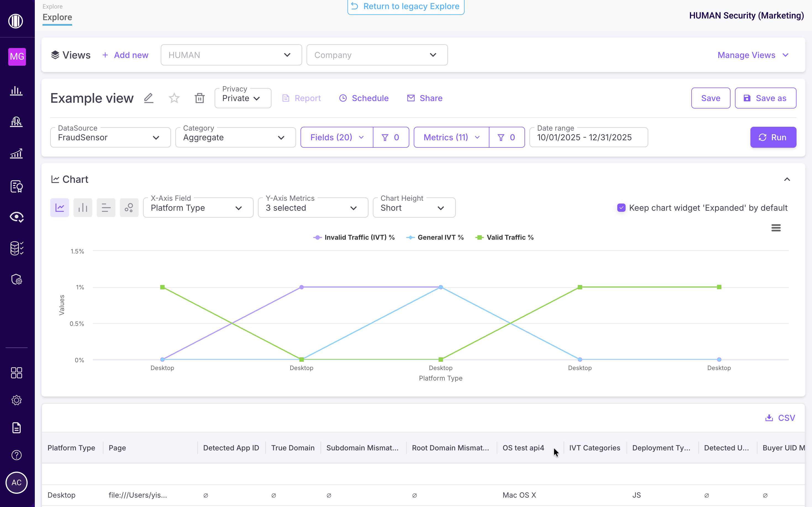Viewport: 812px width, 507px height.
Task: Click the pencil edit icon beside Example view
Action: tap(149, 98)
